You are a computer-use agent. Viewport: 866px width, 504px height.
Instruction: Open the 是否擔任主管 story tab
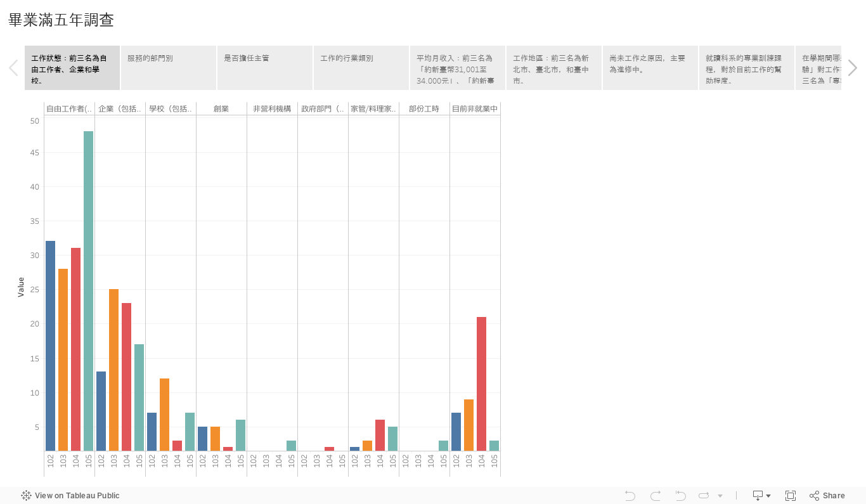tap(265, 68)
